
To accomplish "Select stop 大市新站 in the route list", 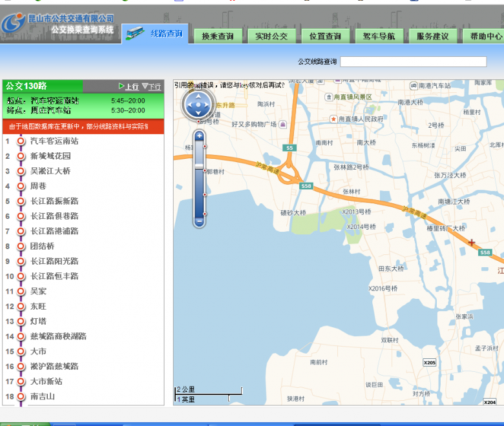I will click(46, 381).
